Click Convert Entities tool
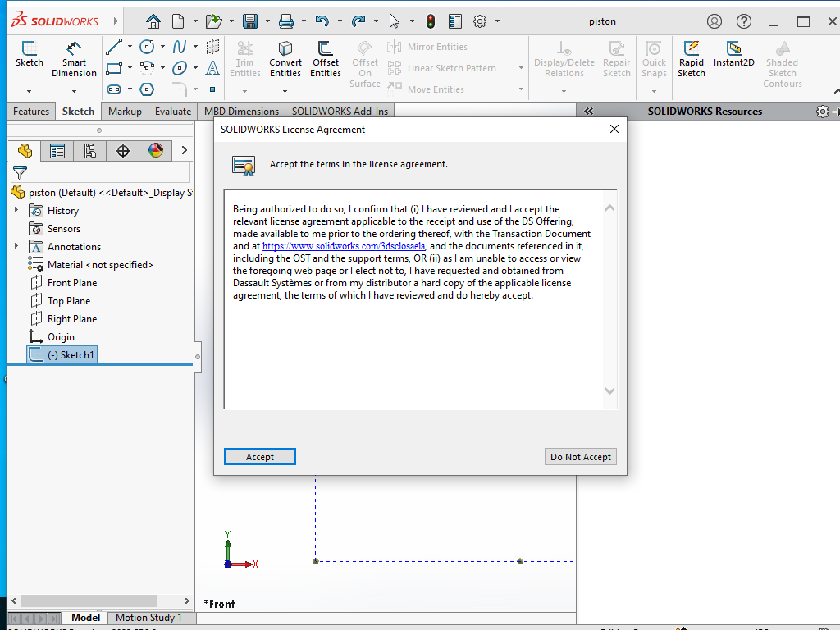This screenshot has height=630, width=840. (x=285, y=59)
